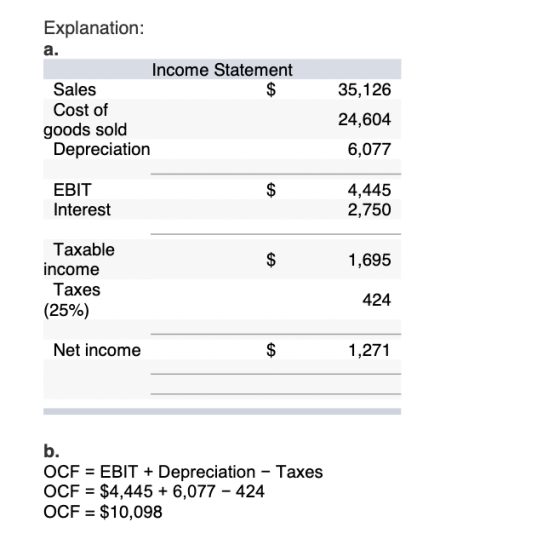This screenshot has height=545, width=560.
Task: Select the Taxable income label
Action: click(79, 259)
